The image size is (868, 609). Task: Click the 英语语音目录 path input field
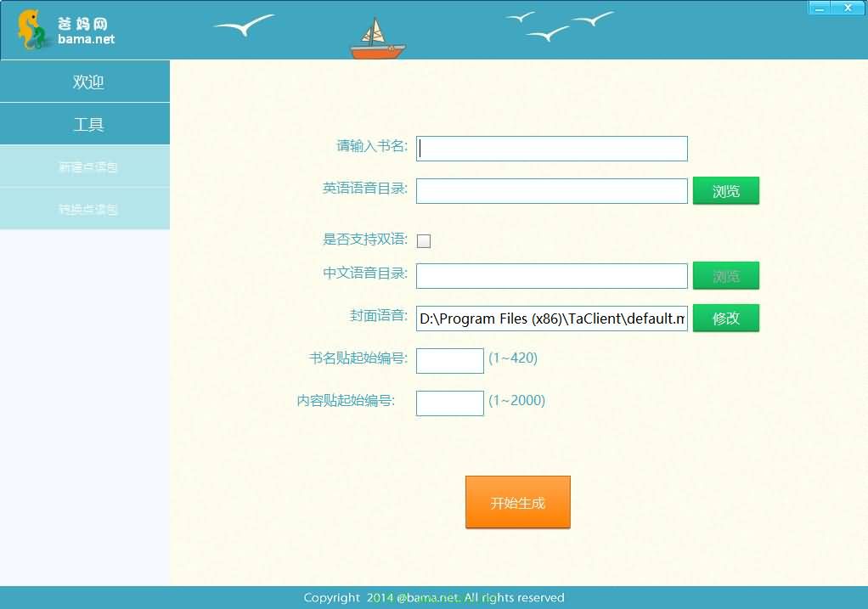[x=551, y=191]
